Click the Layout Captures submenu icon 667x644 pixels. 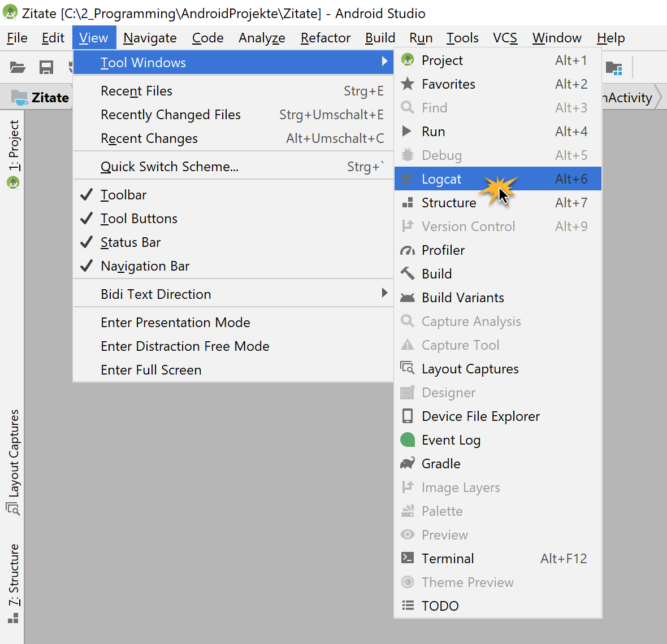408,368
